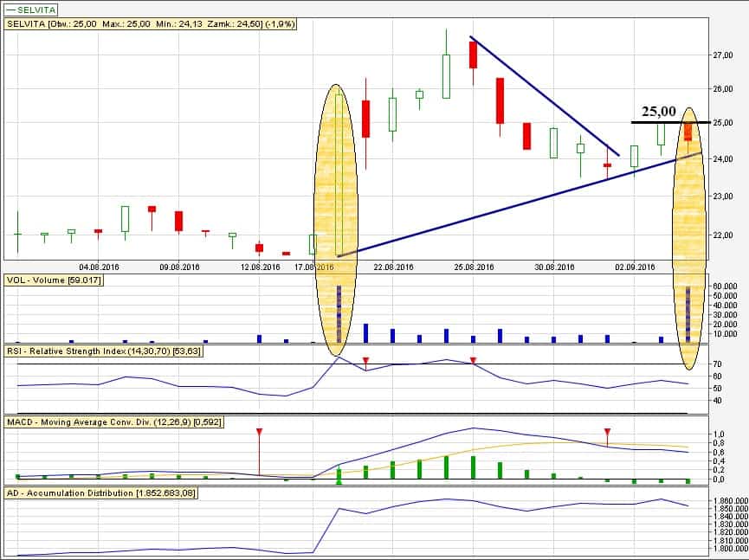Click the tall green candlestick at 17.08.2016
This screenshot has width=749, height=560.
pyautogui.click(x=339, y=174)
